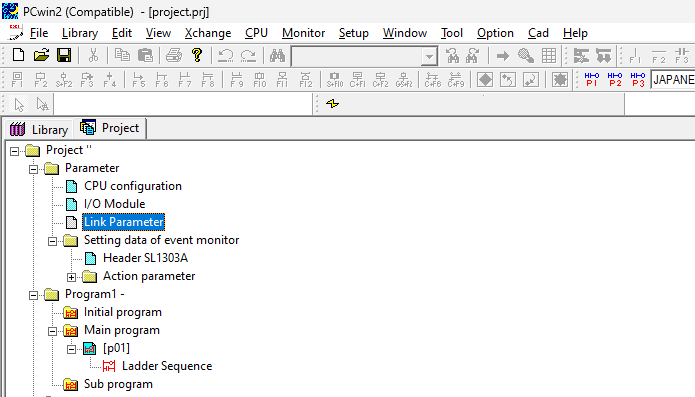Expand the Action parameter folder
Image resolution: width=695 pixels, height=397 pixels.
click(x=71, y=277)
